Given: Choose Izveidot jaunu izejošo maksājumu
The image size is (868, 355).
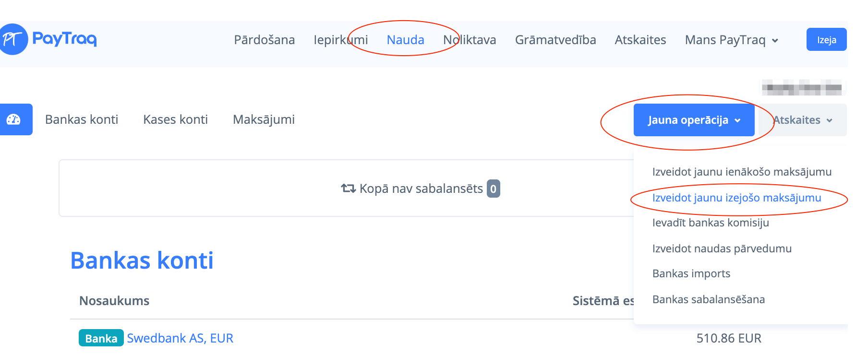Looking at the screenshot, I should (x=736, y=198).
